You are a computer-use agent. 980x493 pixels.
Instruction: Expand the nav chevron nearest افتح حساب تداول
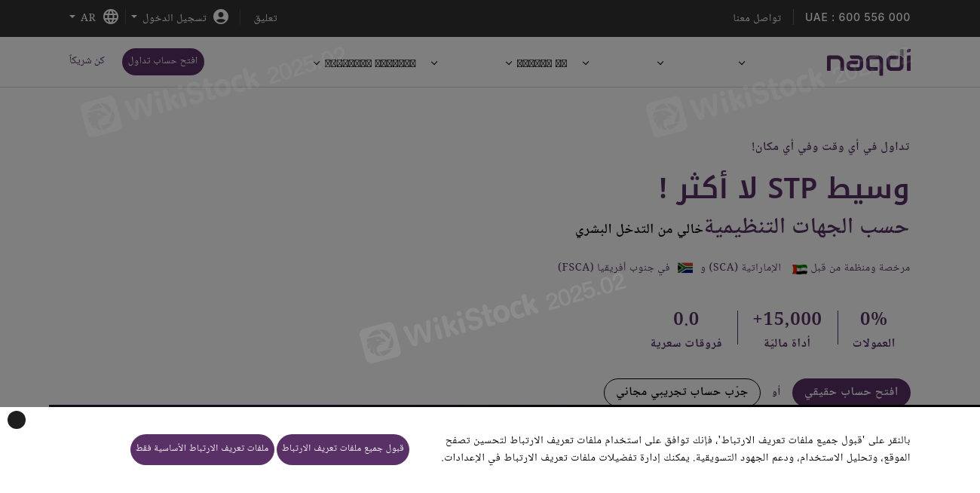coord(317,63)
